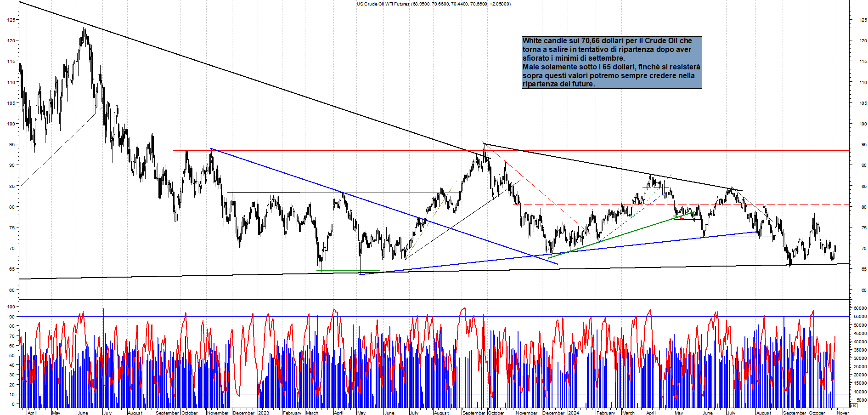Image resolution: width=868 pixels, height=415 pixels.
Task: Click the '50000' volume scale label
Action: (860, 325)
